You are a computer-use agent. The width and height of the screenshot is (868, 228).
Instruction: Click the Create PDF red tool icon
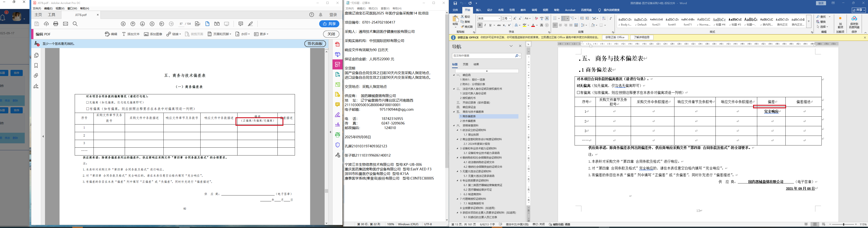coord(337,45)
